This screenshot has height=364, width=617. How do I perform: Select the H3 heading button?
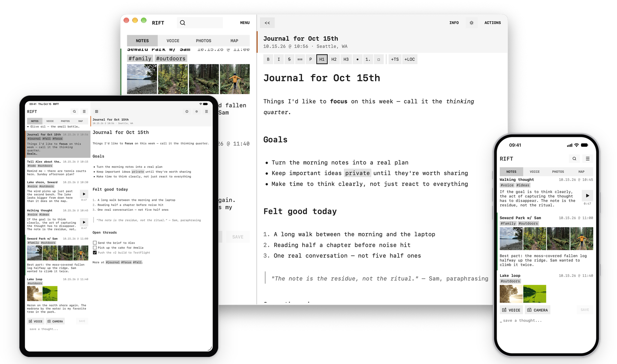(346, 59)
